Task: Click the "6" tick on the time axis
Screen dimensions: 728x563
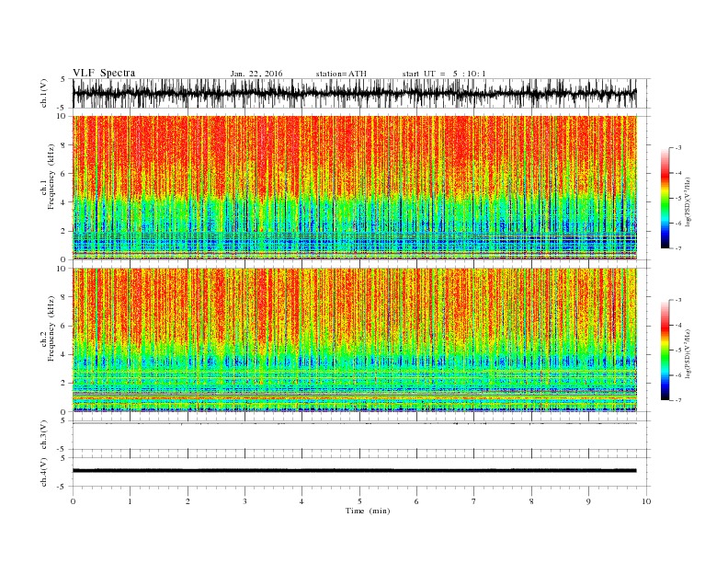Action: point(416,501)
